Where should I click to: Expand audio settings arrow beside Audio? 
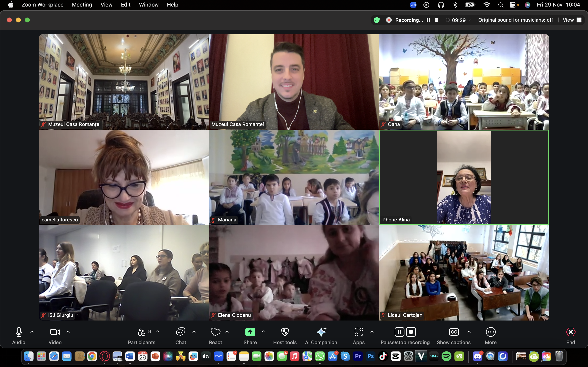pos(32,332)
